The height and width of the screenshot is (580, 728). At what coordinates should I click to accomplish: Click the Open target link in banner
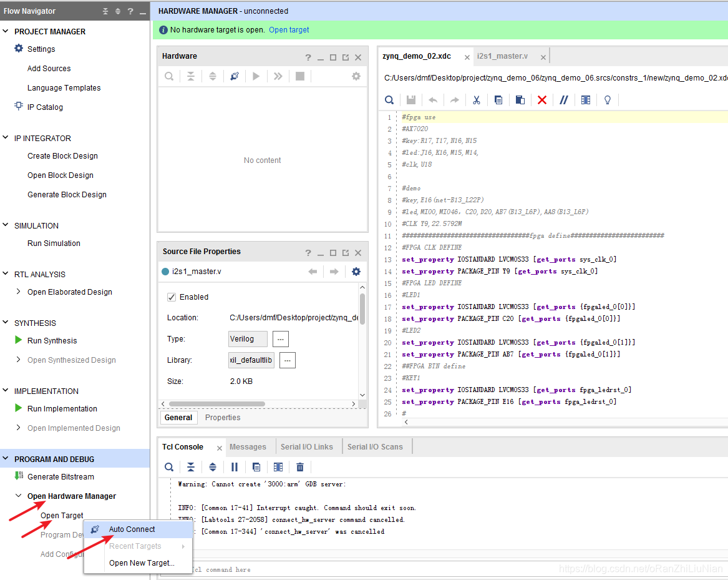(289, 30)
